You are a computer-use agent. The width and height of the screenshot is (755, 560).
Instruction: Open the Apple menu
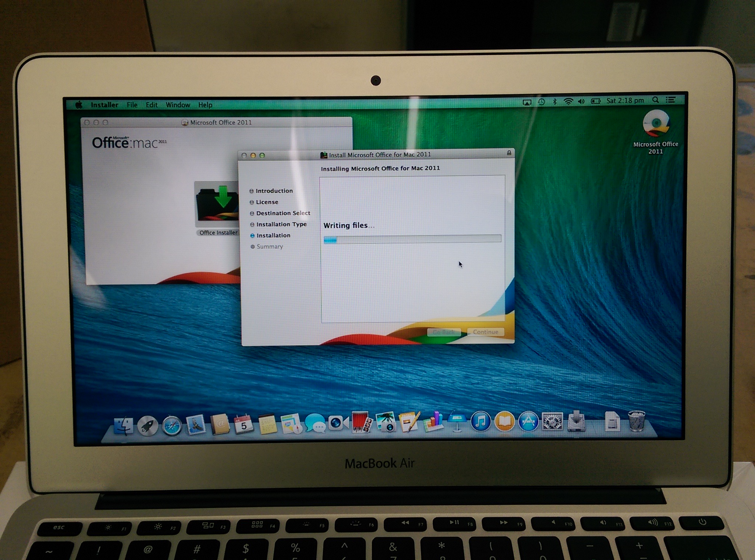pyautogui.click(x=79, y=105)
